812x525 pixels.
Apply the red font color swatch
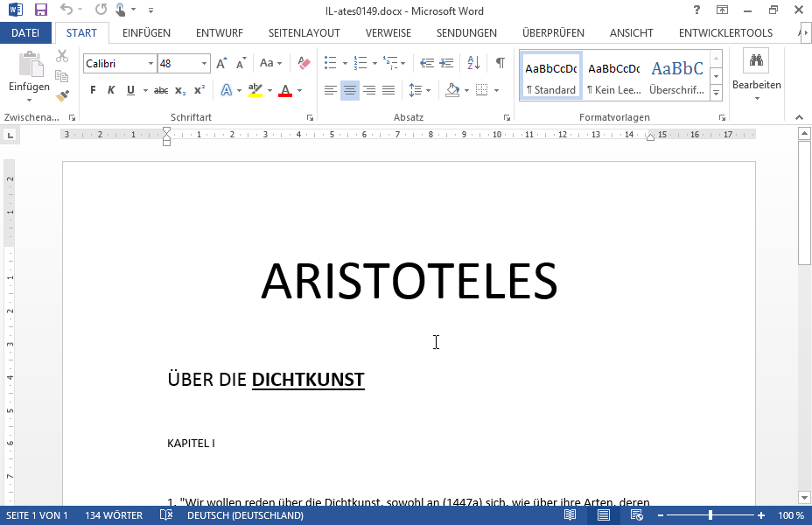285,91
